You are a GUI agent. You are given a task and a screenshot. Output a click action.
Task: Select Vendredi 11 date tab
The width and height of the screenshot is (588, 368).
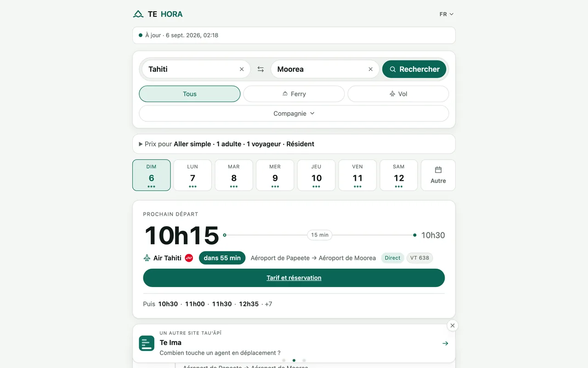click(357, 175)
